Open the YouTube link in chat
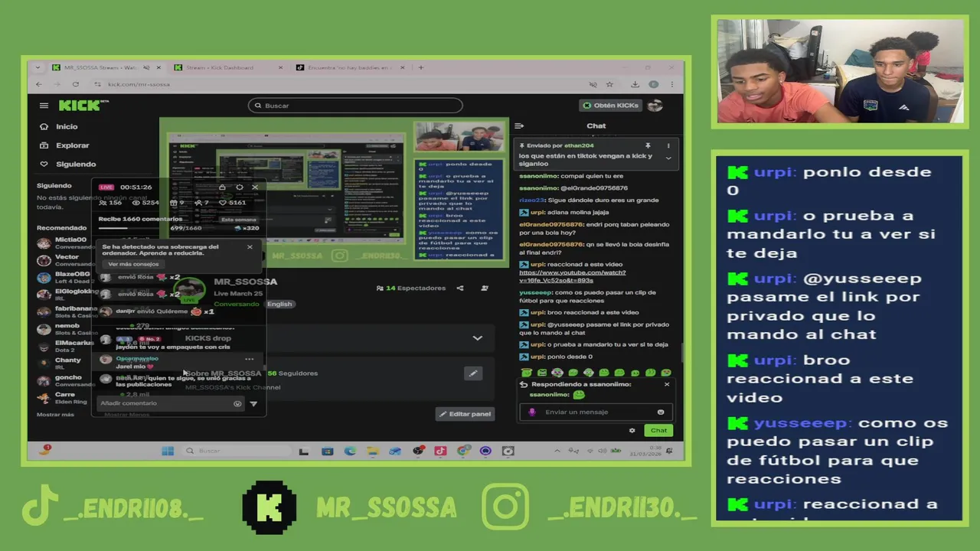Viewport: 980px width, 551px height. point(572,276)
